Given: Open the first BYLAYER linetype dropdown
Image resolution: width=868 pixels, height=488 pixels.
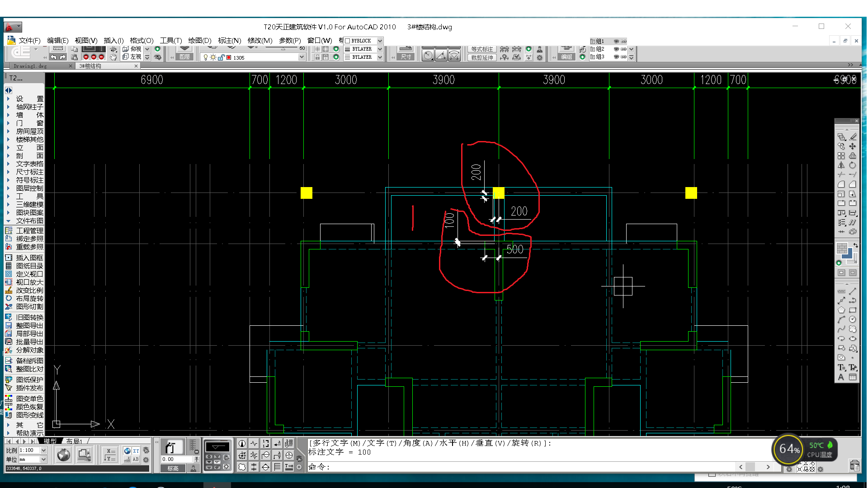Looking at the screenshot, I should point(380,49).
